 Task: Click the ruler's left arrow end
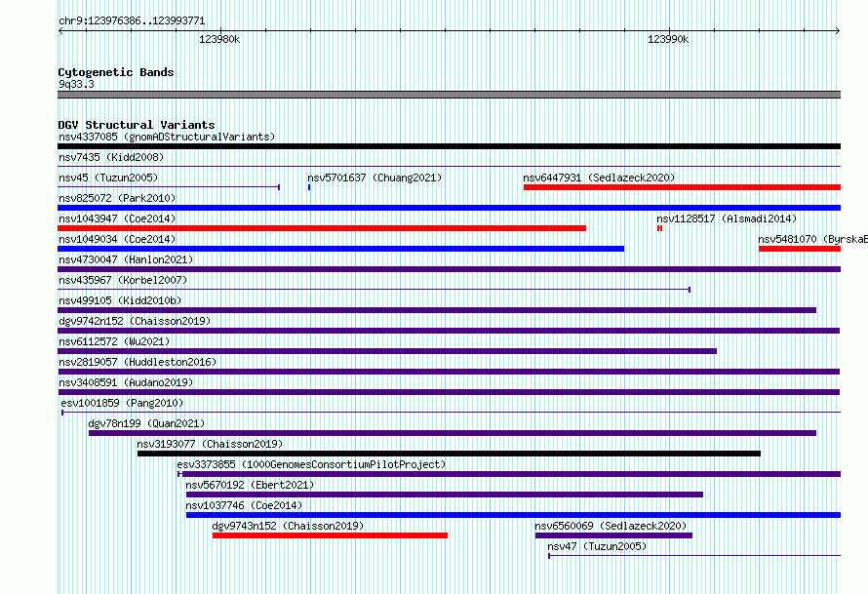(60, 30)
